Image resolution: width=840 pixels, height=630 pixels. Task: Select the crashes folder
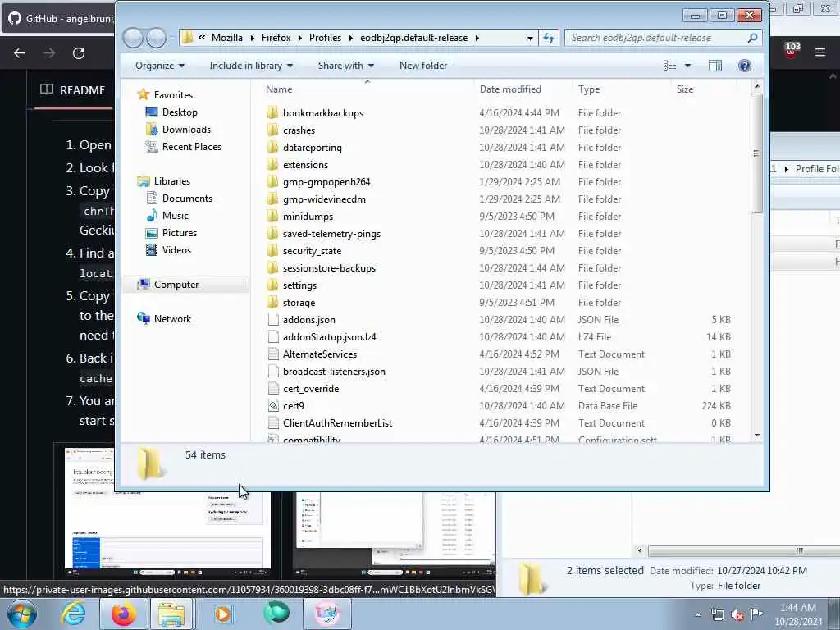point(299,130)
